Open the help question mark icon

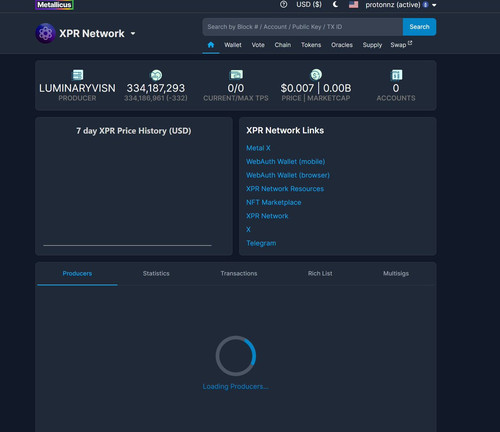coord(283,5)
